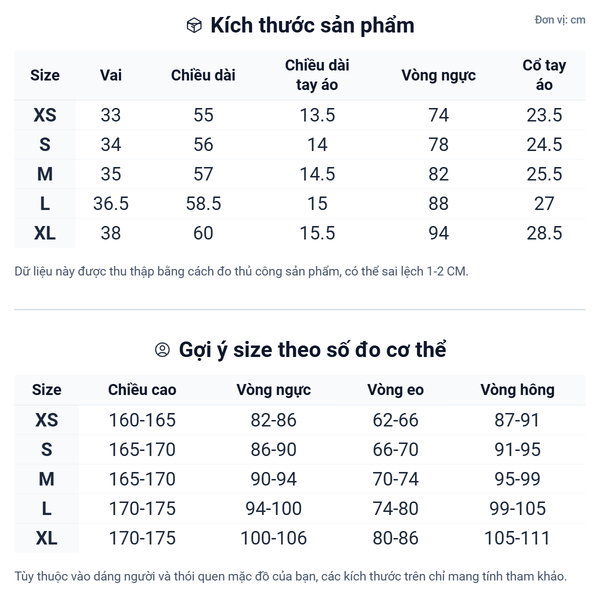
Task: Select the 105-111 hip range cell
Action: (517, 539)
